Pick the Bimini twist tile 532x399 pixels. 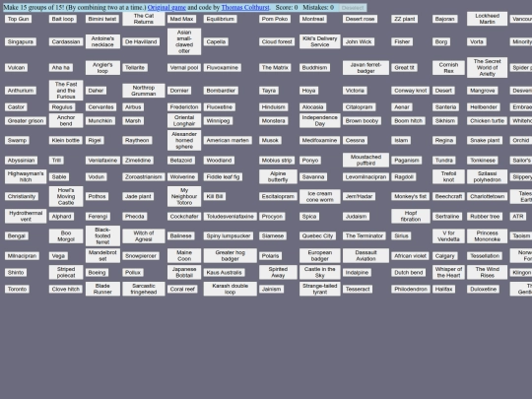(x=102, y=19)
